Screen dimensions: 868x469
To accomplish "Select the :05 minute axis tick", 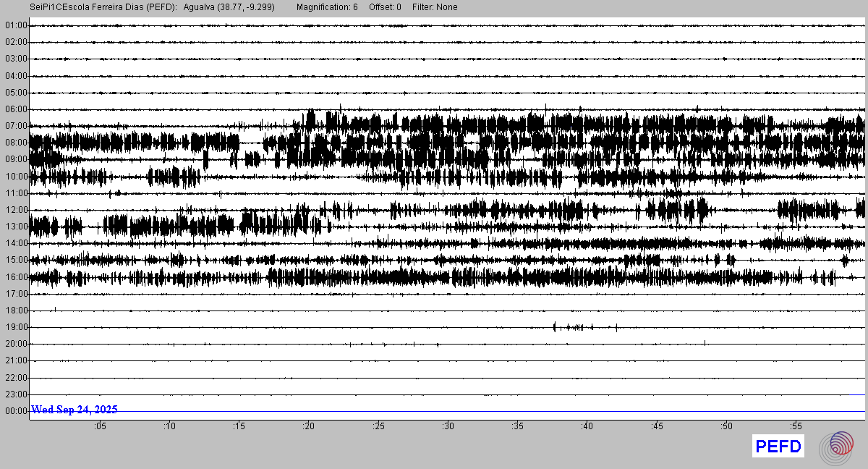I will [99, 426].
